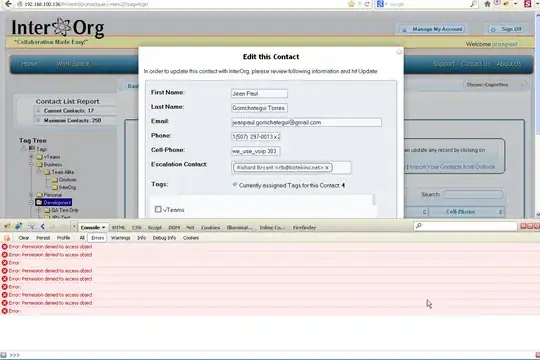Select the Errors console filter
This screenshot has width=540, height=360.
click(x=97, y=238)
